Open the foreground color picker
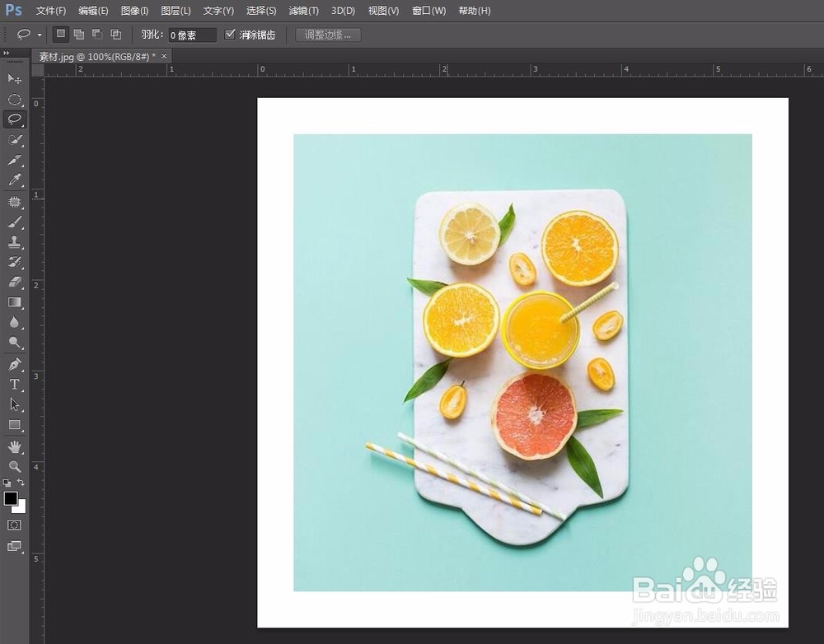 pos(9,497)
